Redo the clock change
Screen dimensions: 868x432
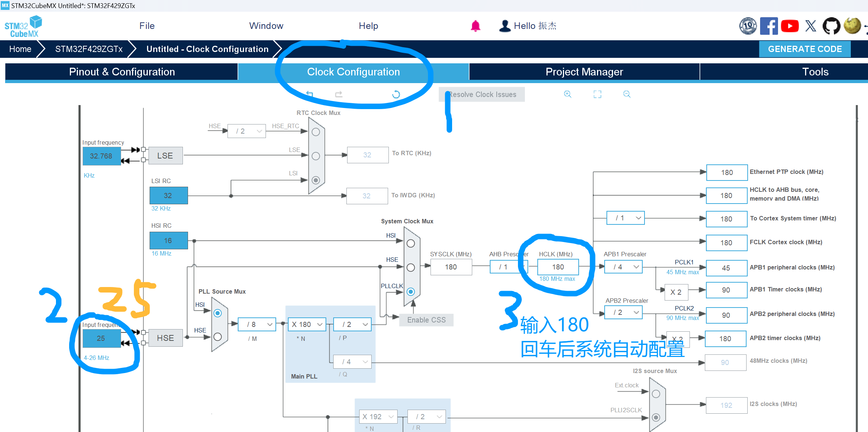click(339, 94)
